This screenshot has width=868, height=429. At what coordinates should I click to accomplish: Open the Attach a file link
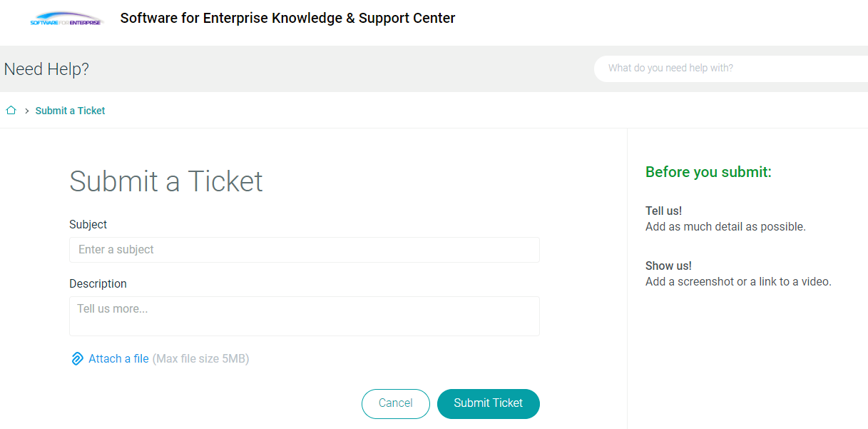tap(118, 359)
